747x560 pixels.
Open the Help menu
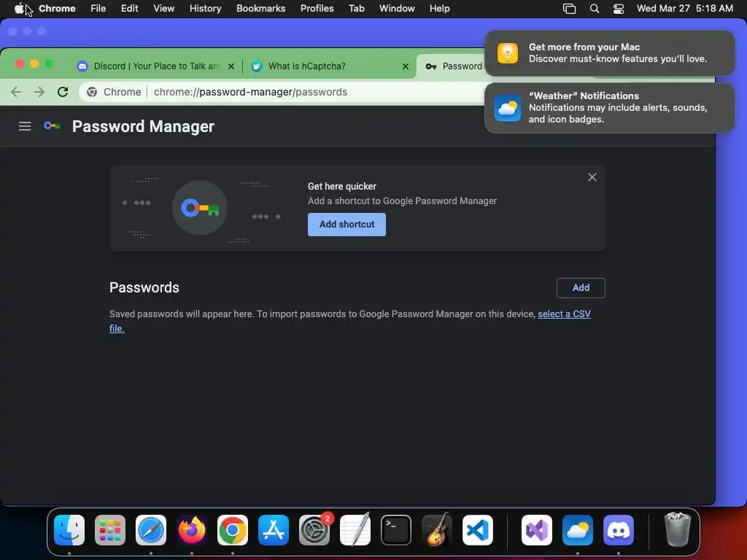(x=439, y=8)
